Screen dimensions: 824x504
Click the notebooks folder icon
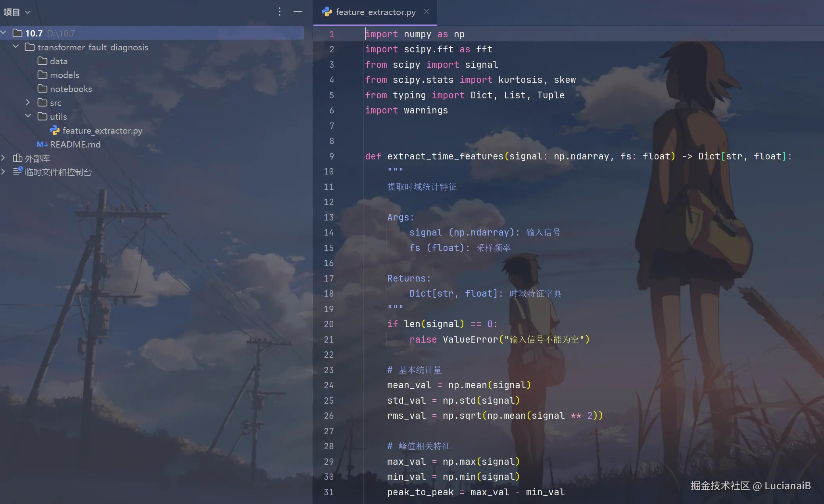[42, 89]
